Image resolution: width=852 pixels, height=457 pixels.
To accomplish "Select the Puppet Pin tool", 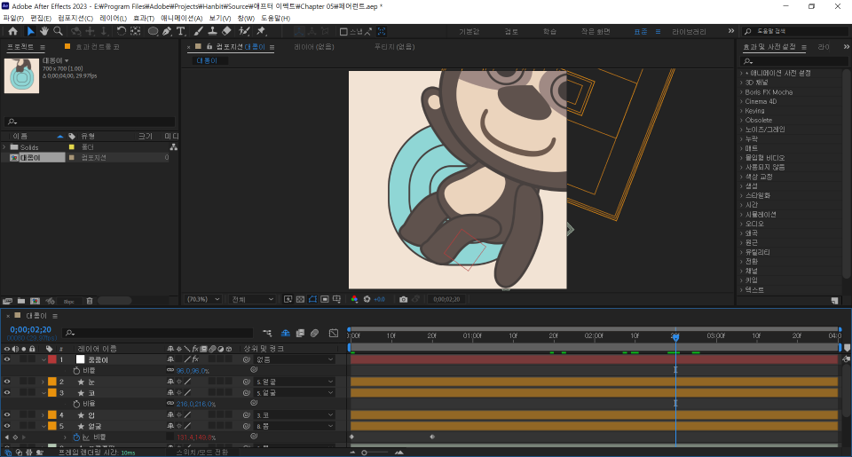I will click(261, 32).
